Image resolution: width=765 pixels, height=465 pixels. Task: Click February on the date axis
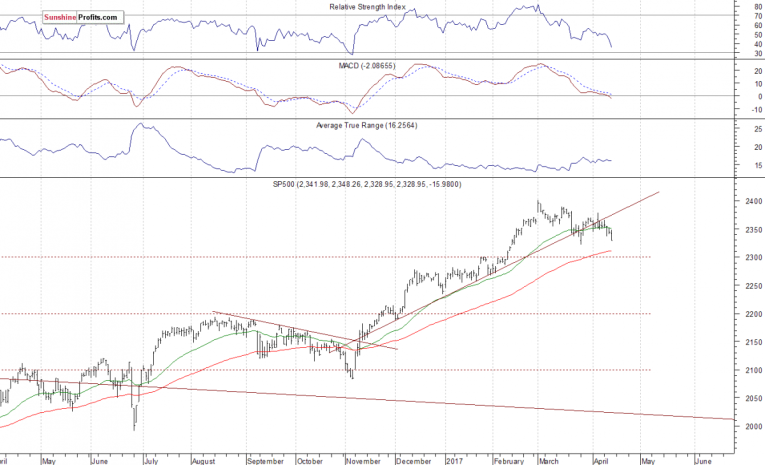coord(511,462)
